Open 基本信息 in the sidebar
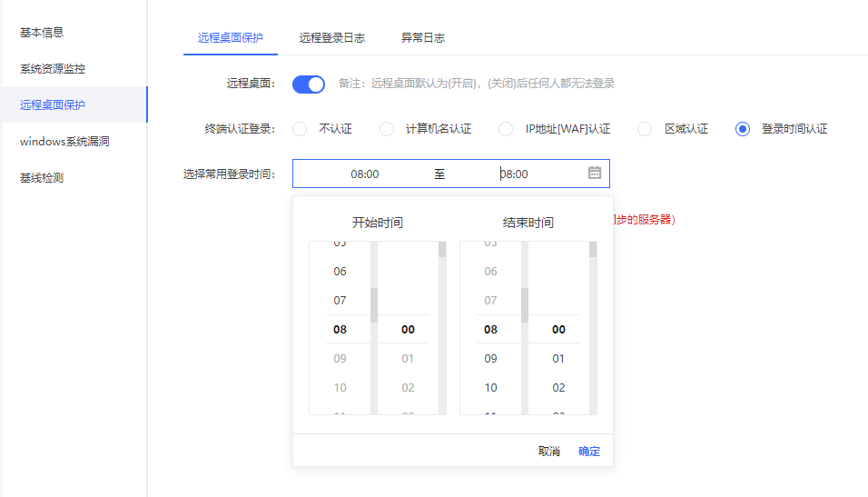The height and width of the screenshot is (497, 868). (x=42, y=33)
